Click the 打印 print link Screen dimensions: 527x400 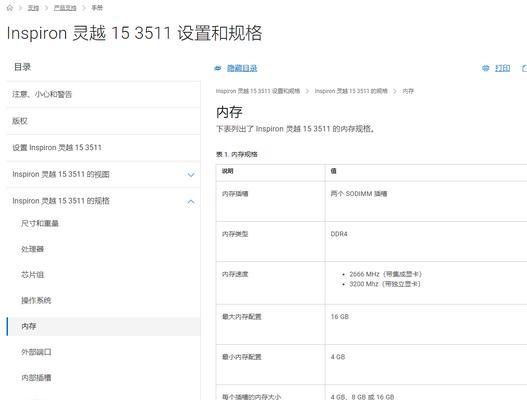coord(502,68)
